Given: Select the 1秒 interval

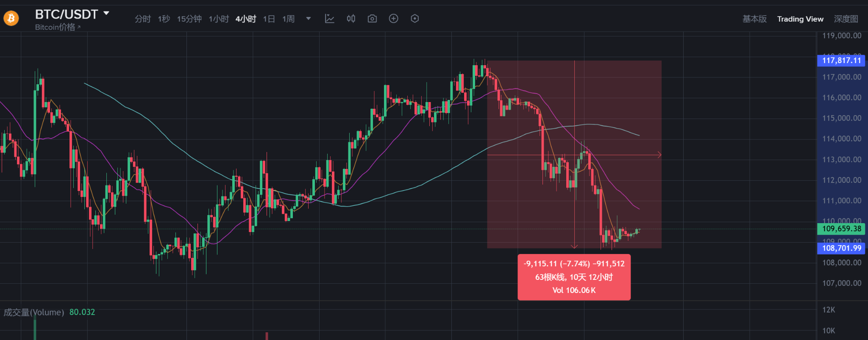Looking at the screenshot, I should coord(164,19).
